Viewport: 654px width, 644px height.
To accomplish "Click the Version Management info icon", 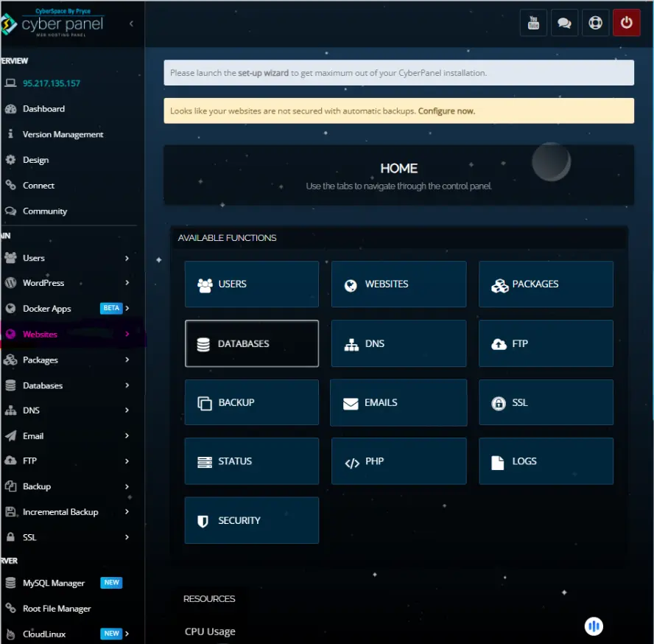I will point(10,134).
